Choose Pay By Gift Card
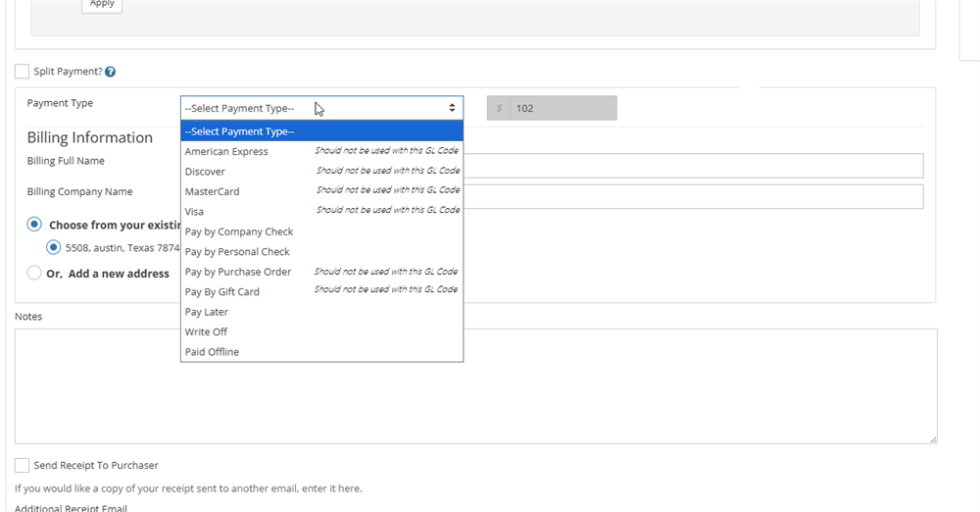This screenshot has height=512, width=980. [x=321, y=291]
